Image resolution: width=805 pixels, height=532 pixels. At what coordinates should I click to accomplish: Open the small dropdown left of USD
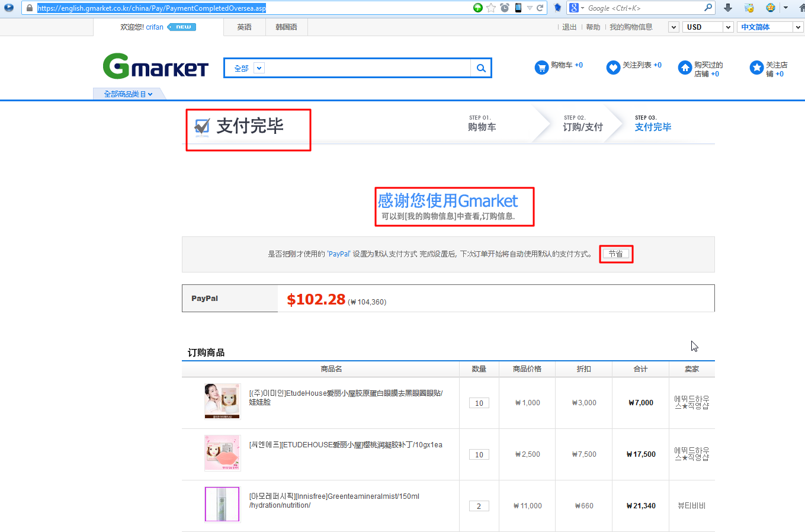coord(673,27)
